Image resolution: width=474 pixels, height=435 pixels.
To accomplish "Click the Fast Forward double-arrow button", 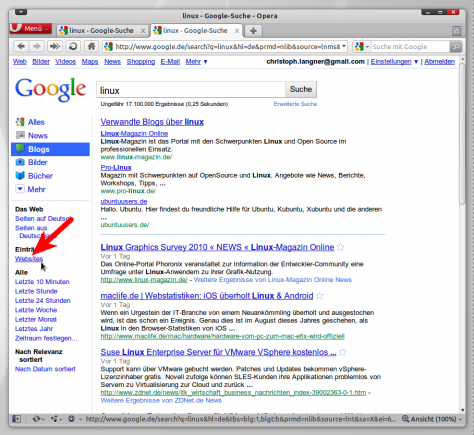I will pyautogui.click(x=55, y=46).
